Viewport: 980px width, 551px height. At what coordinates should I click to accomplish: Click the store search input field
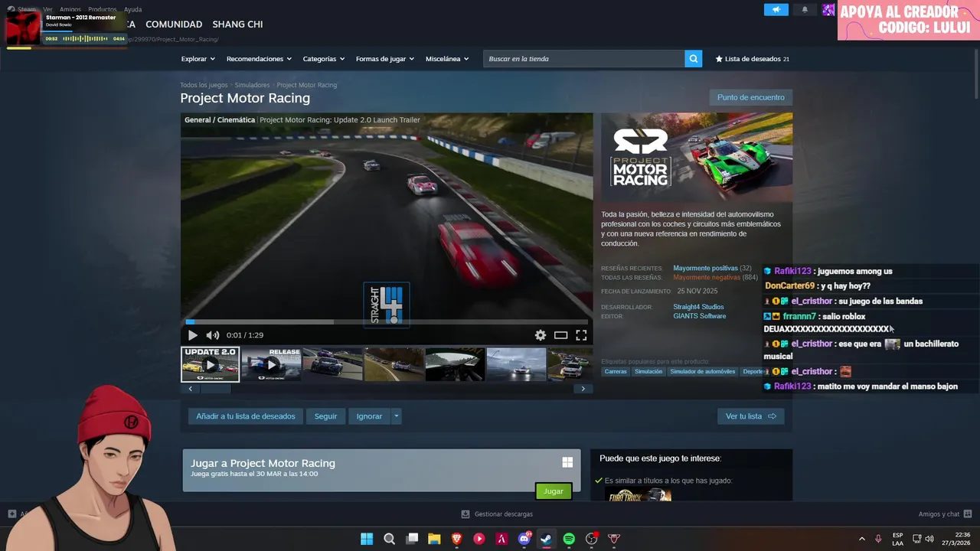(x=584, y=59)
